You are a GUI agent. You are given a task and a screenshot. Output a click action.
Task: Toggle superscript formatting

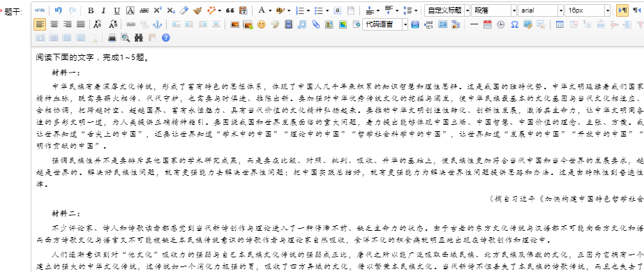point(158,10)
